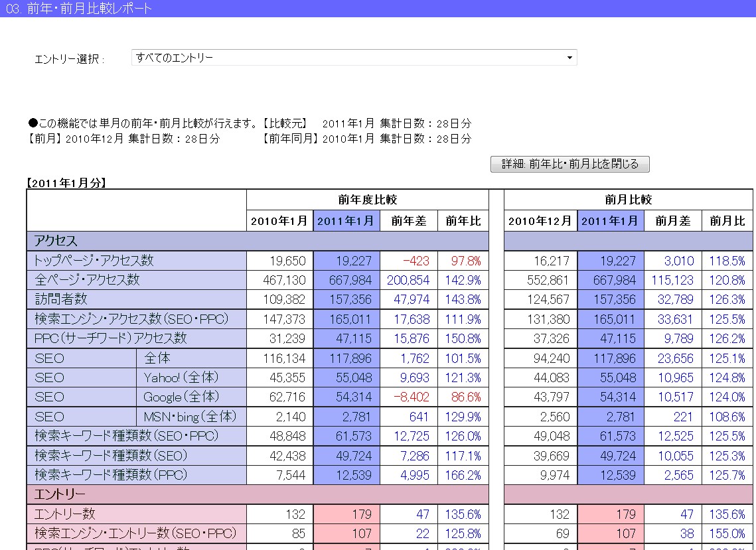Image resolution: width=756 pixels, height=550 pixels.
Task: Click the トップページ・アクセス数 row label
Action: [x=94, y=261]
